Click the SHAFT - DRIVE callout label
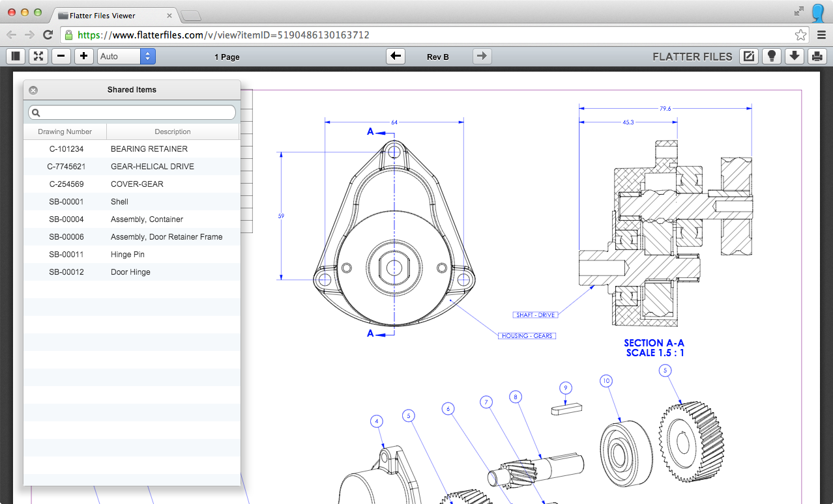 [536, 315]
